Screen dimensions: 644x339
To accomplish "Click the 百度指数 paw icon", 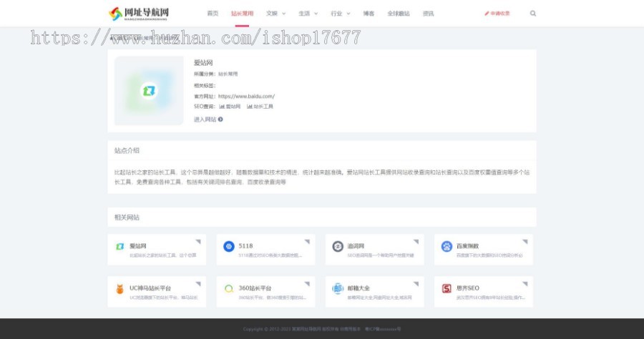I will click(x=447, y=246).
